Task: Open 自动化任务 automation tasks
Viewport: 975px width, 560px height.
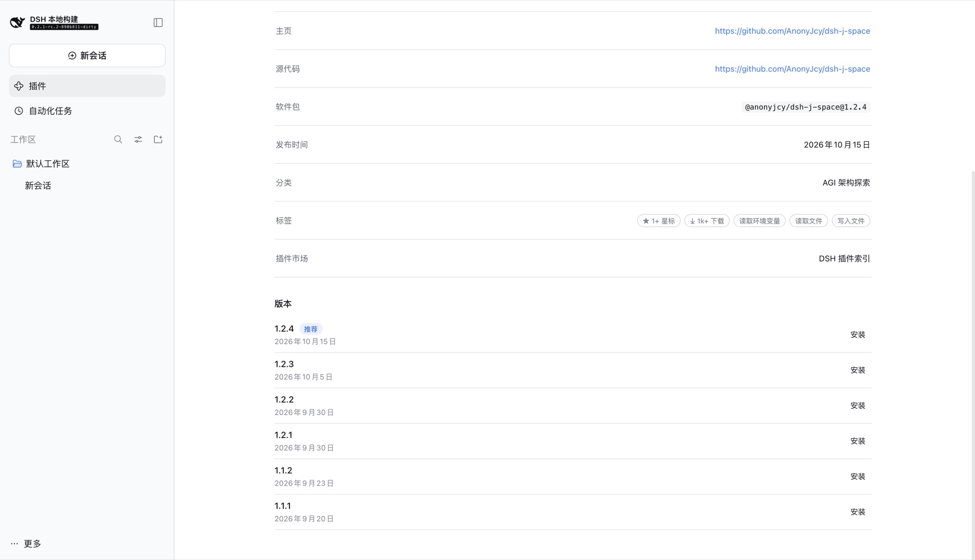Action: point(87,111)
